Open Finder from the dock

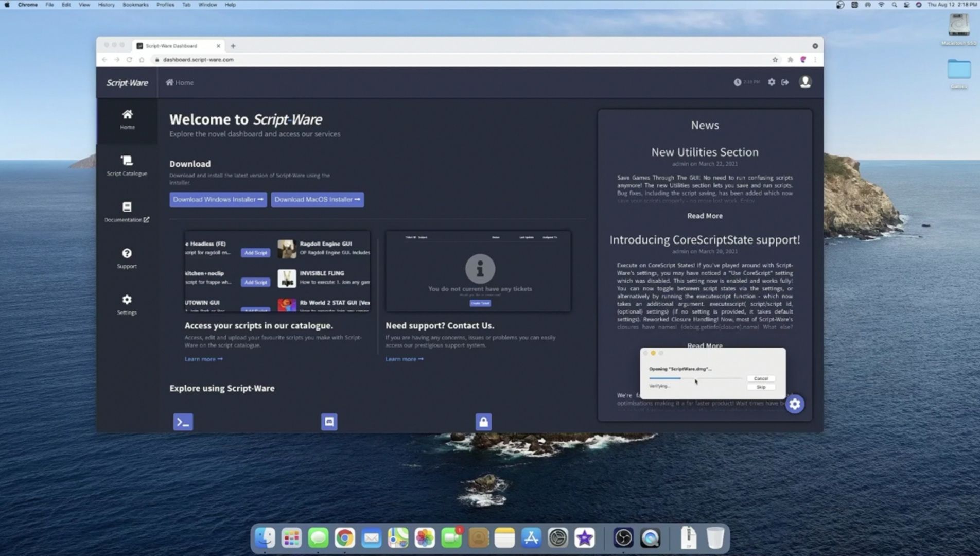(265, 538)
